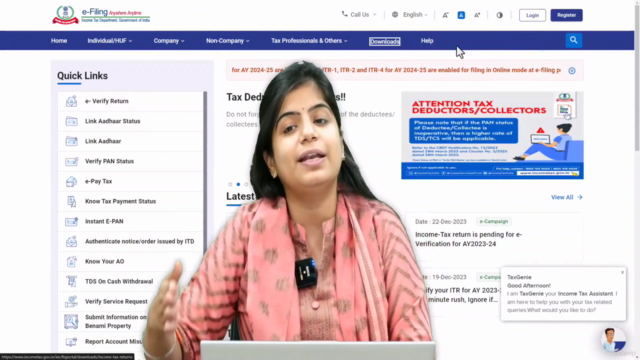640x360 pixels.
Task: Select the default font size A icon
Action: 461,15
